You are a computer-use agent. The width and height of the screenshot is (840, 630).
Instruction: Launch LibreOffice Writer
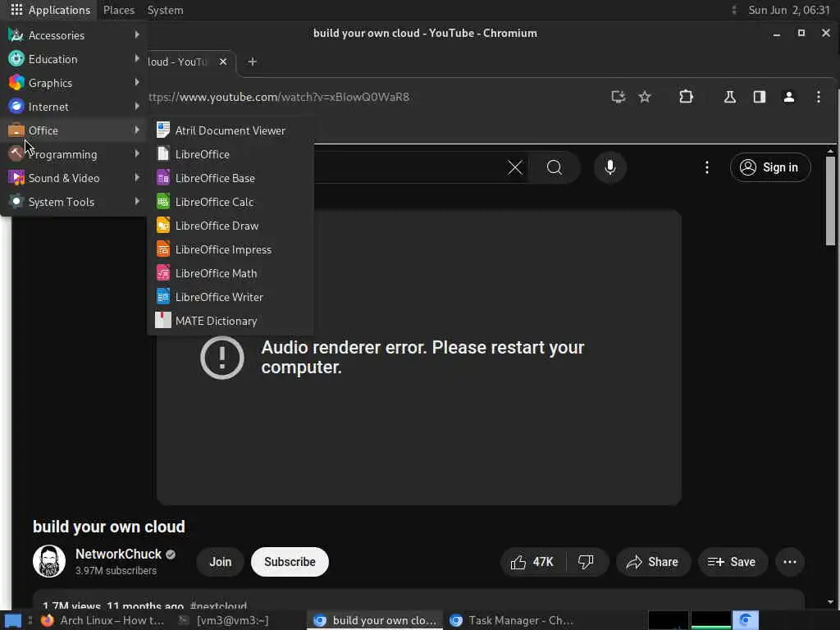230,297
